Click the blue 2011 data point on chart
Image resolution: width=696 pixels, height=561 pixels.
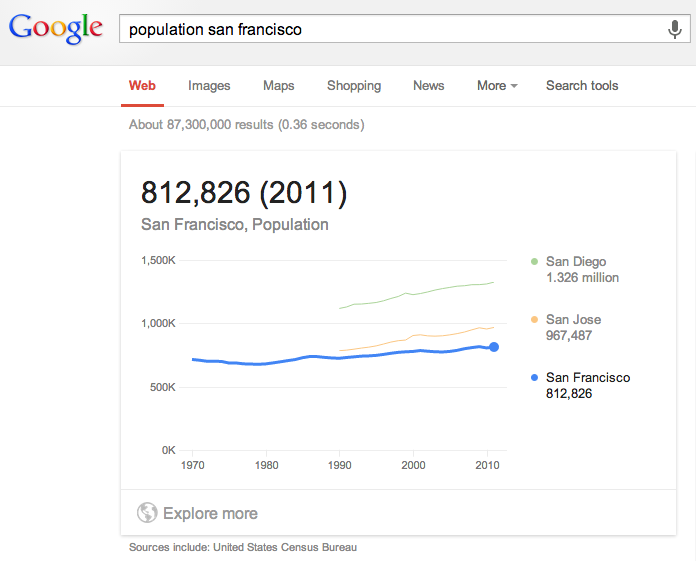(494, 347)
